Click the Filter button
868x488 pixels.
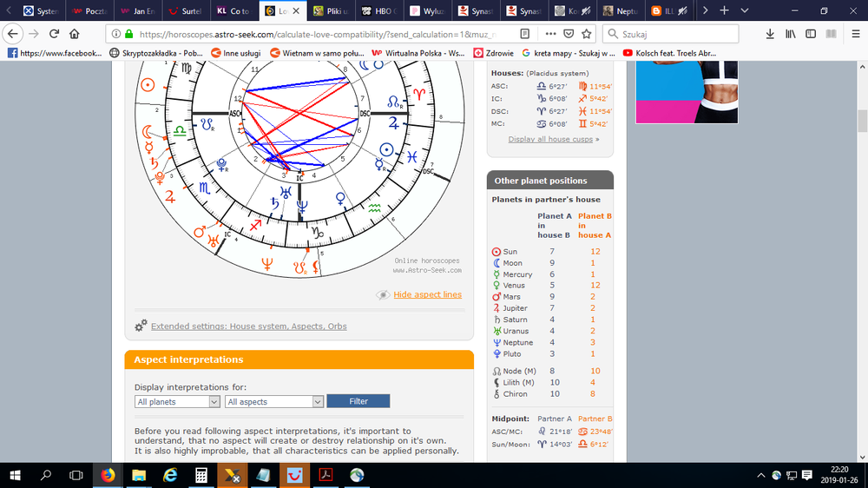(358, 401)
